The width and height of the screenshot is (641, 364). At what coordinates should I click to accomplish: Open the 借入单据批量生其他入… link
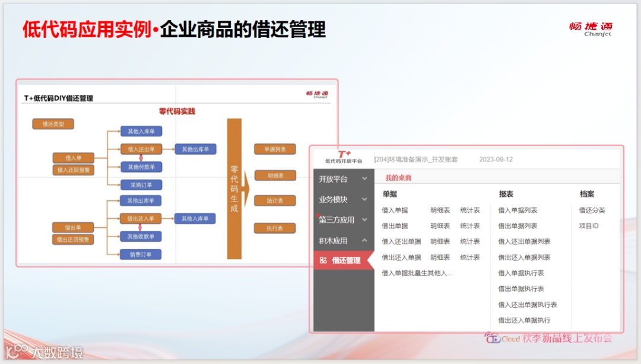(417, 273)
